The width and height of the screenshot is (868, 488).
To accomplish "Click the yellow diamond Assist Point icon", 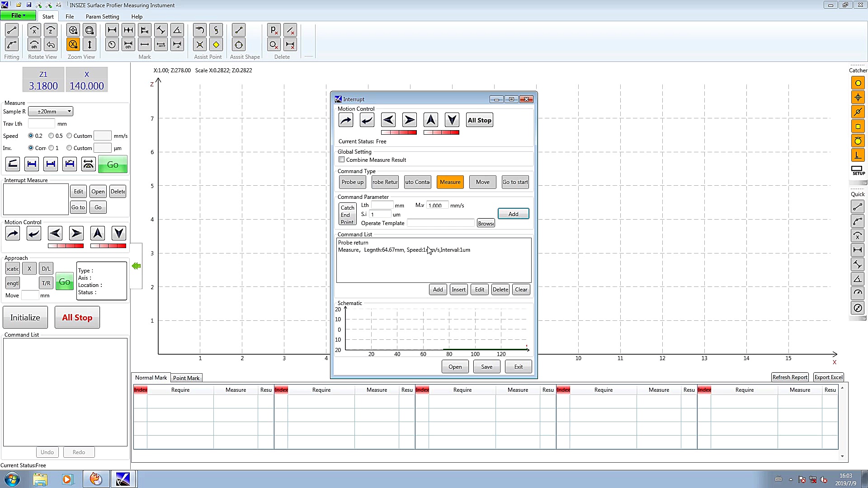I will click(217, 44).
